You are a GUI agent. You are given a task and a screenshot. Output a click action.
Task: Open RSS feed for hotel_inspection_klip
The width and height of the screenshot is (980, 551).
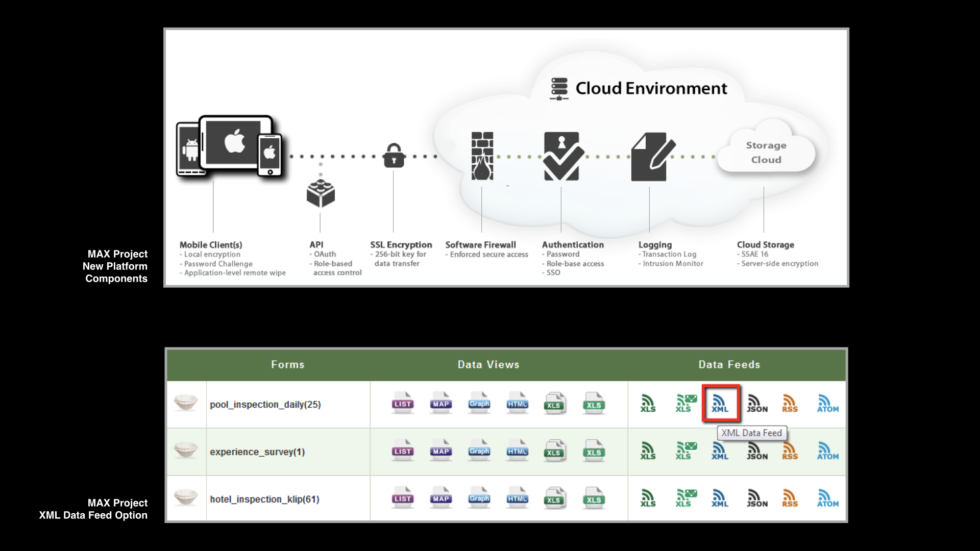(790, 498)
